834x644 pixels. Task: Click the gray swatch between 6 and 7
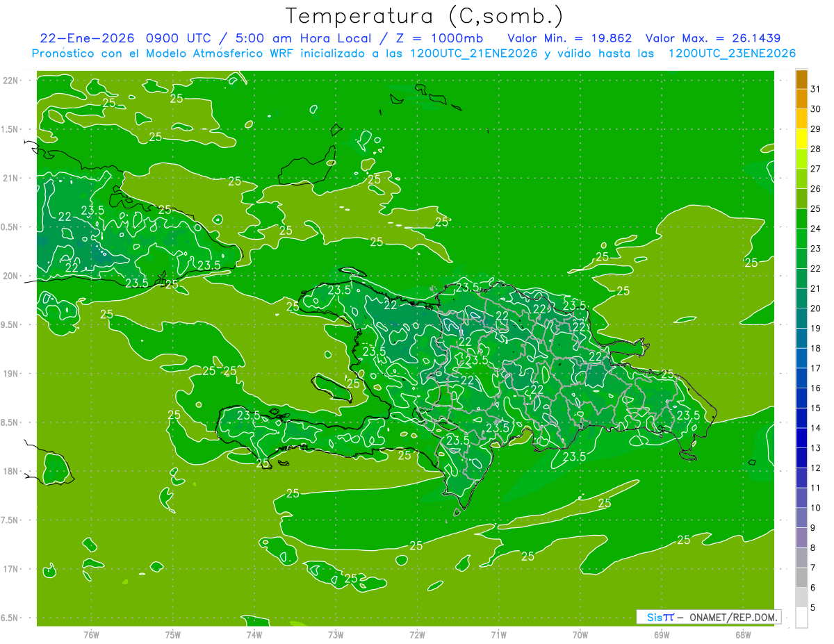coord(801,577)
